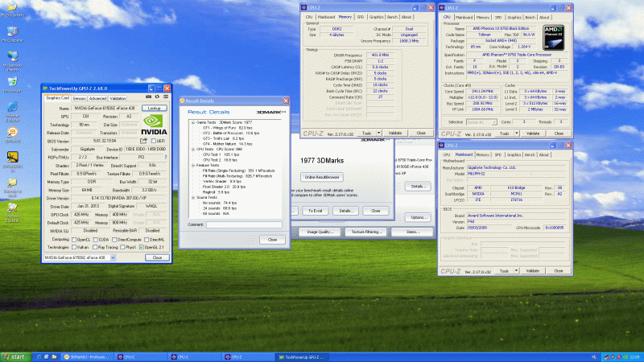
Task: Click the NVIDIA logo in GPU-Z
Action: click(x=154, y=125)
